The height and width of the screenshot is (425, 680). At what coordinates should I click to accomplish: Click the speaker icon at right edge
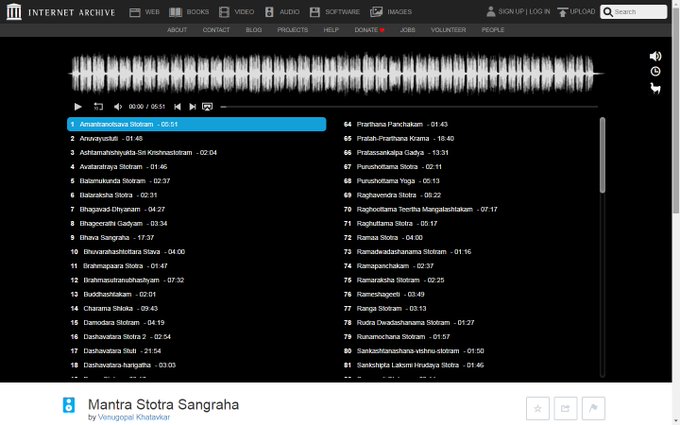point(655,56)
